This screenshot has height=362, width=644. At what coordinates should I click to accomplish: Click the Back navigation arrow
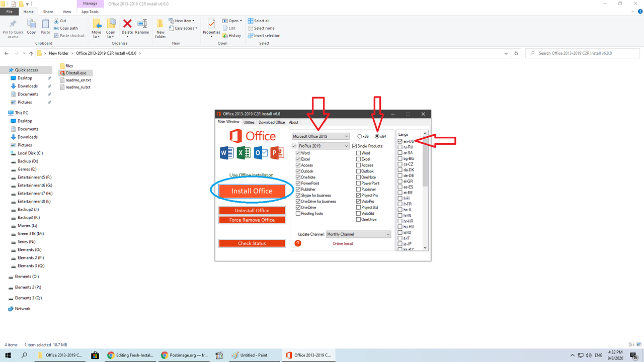click(7, 53)
